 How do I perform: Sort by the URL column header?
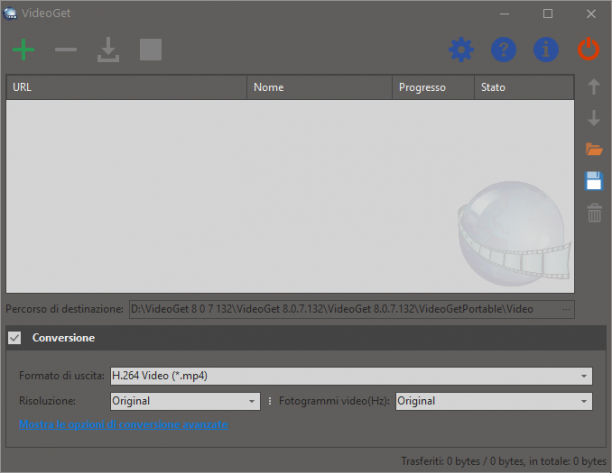(126, 87)
